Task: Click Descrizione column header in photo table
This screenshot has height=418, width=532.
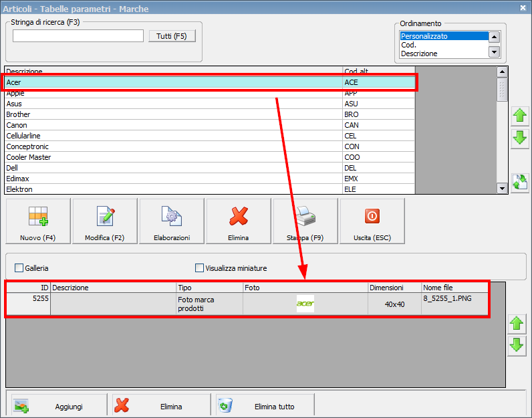Action: (114, 288)
